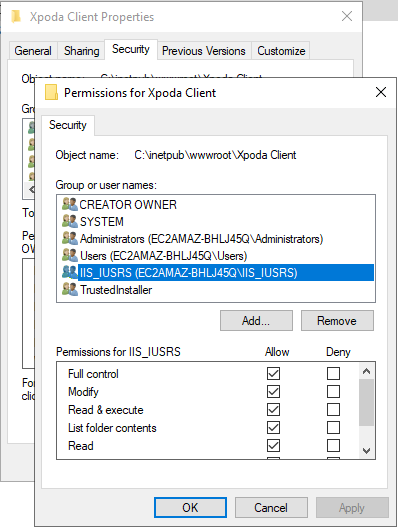Viewport: 398px width, 528px height.
Task: Check Deny for Modify
Action: [x=333, y=392]
